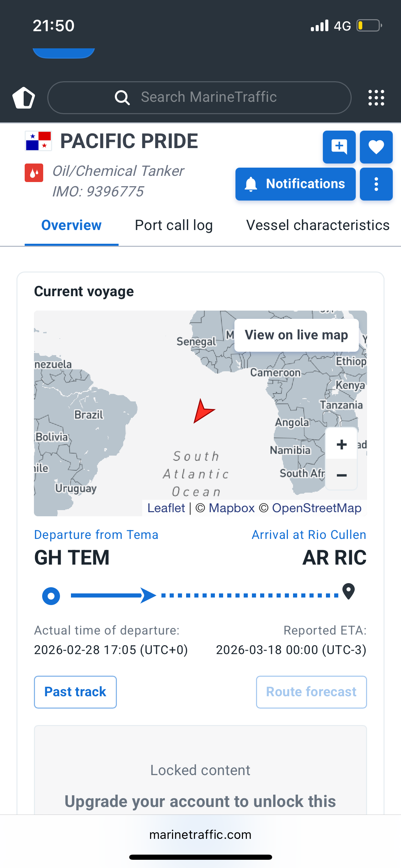Click the Panama flag icon
Screen dimensions: 401x868
tap(38, 141)
